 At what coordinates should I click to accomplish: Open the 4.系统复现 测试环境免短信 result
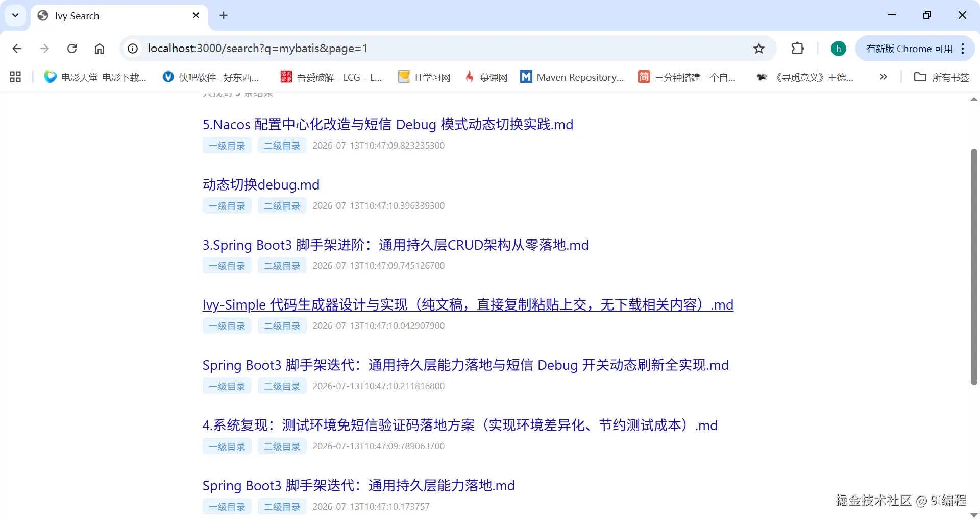tap(460, 425)
